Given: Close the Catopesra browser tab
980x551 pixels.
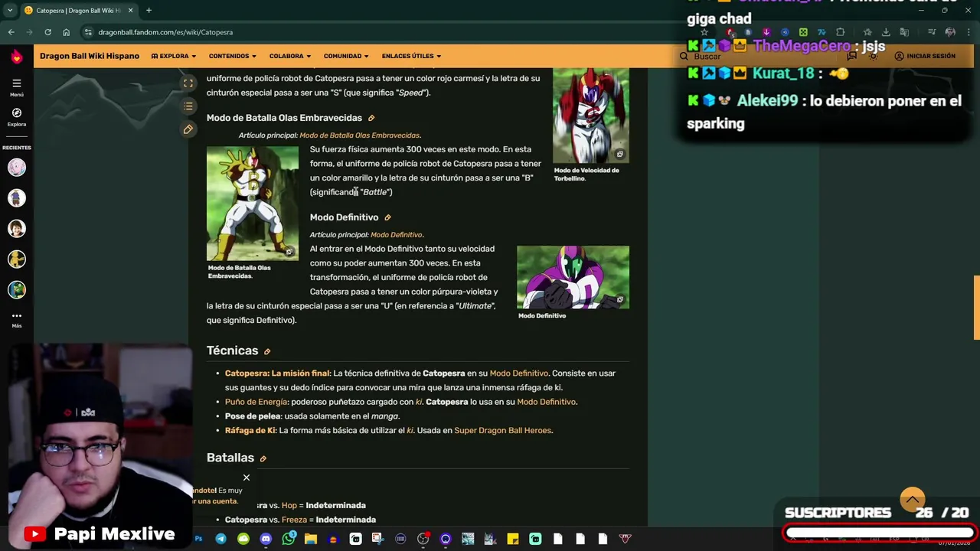Looking at the screenshot, I should click(x=130, y=11).
